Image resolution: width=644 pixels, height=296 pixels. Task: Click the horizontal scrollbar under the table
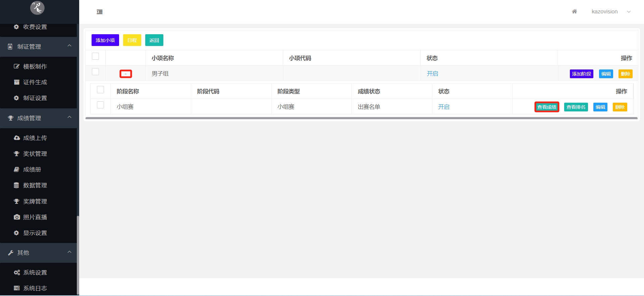[x=361, y=118]
